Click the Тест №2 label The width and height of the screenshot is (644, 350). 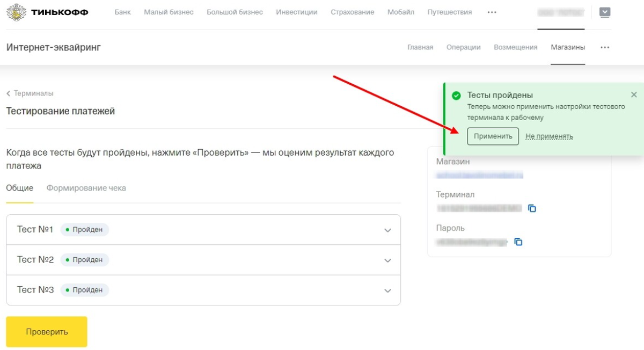click(35, 260)
